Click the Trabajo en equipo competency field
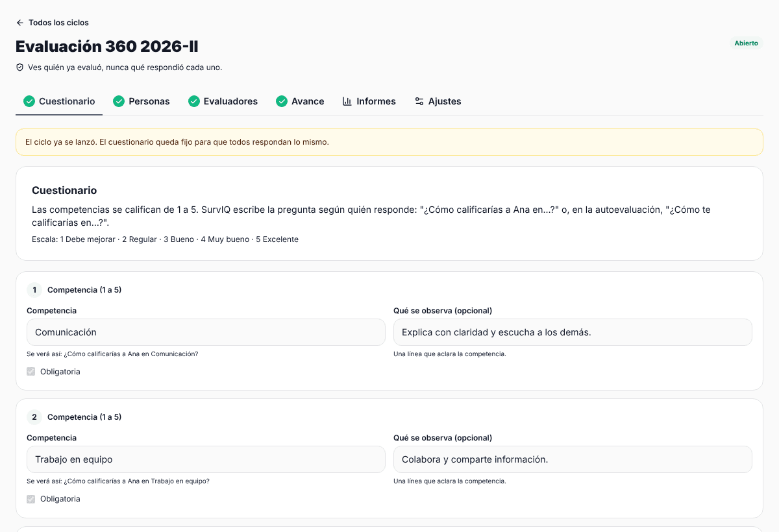Viewport: 779px width, 532px height. click(206, 459)
